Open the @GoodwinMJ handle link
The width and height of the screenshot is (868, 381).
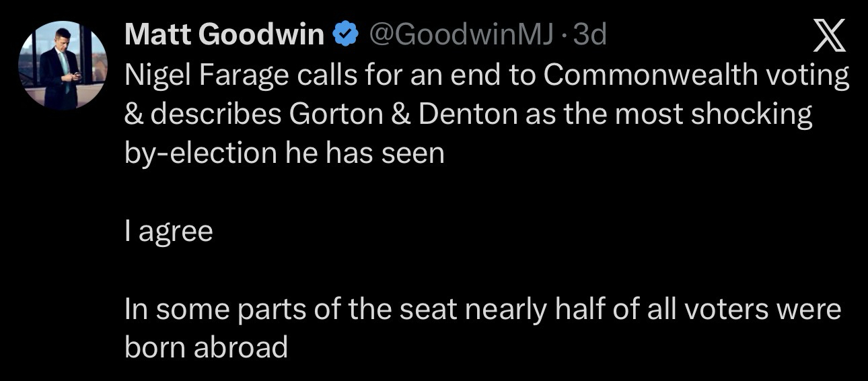tap(458, 35)
